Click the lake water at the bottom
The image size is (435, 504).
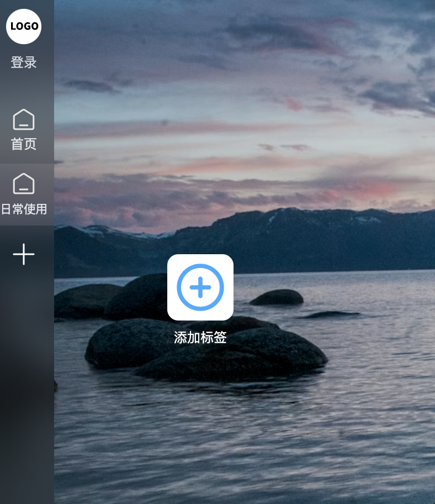click(244, 450)
